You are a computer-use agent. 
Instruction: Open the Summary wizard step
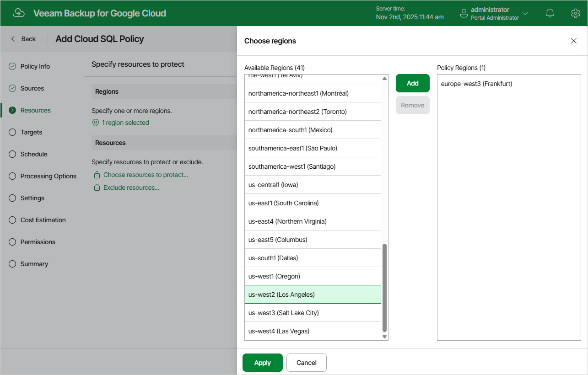34,264
